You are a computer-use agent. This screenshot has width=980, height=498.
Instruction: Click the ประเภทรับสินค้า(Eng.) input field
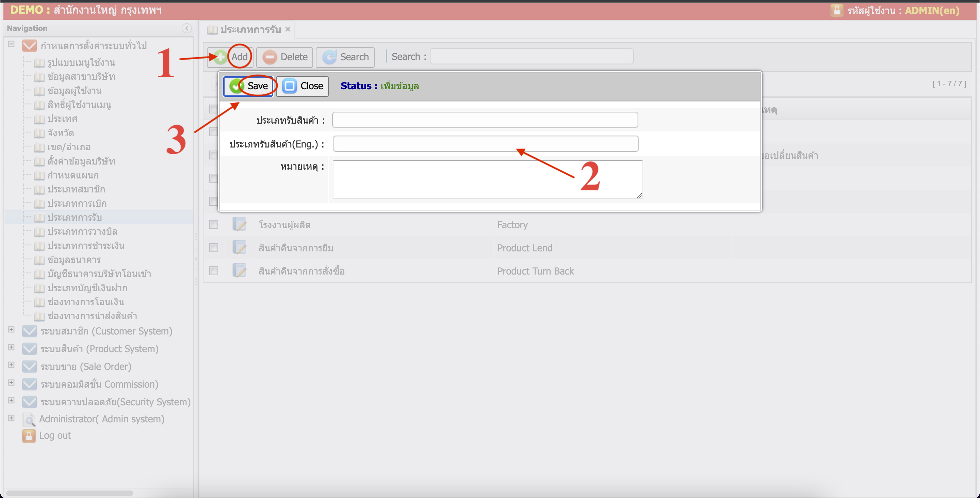tap(486, 144)
